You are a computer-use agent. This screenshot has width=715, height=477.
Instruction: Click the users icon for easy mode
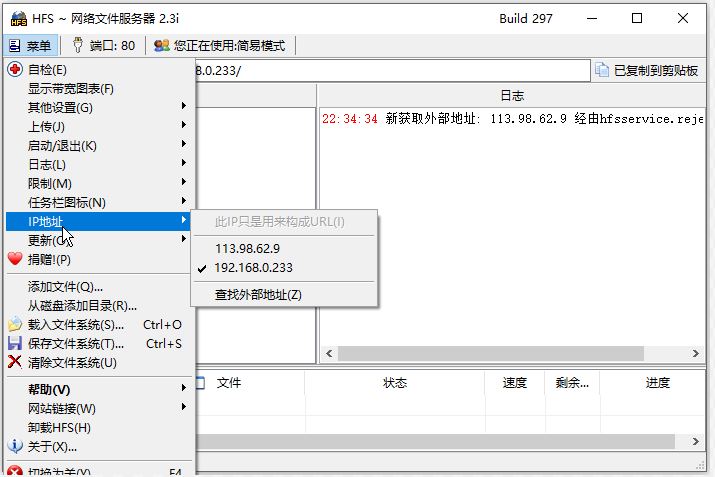coord(161,45)
